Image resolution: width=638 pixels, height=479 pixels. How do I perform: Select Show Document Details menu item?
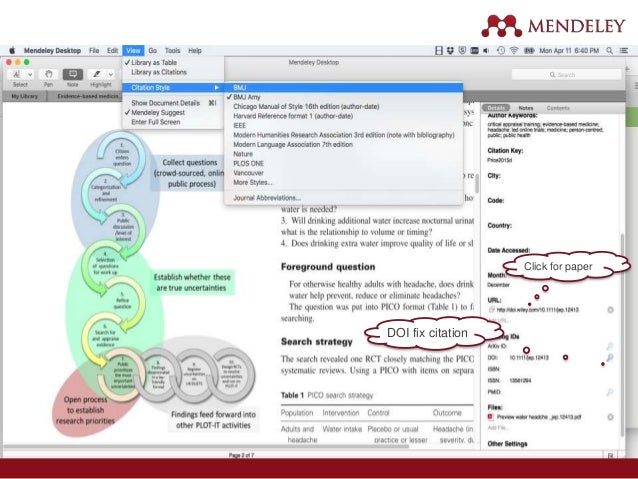173,103
